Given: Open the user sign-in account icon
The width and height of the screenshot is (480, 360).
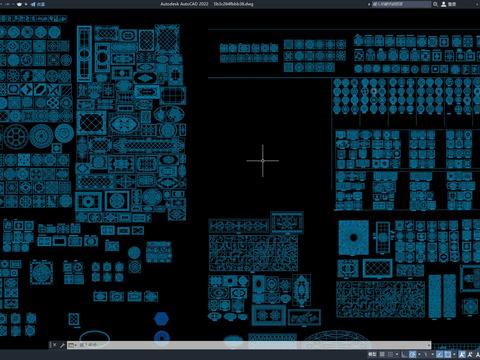Looking at the screenshot, I should pos(444,4).
